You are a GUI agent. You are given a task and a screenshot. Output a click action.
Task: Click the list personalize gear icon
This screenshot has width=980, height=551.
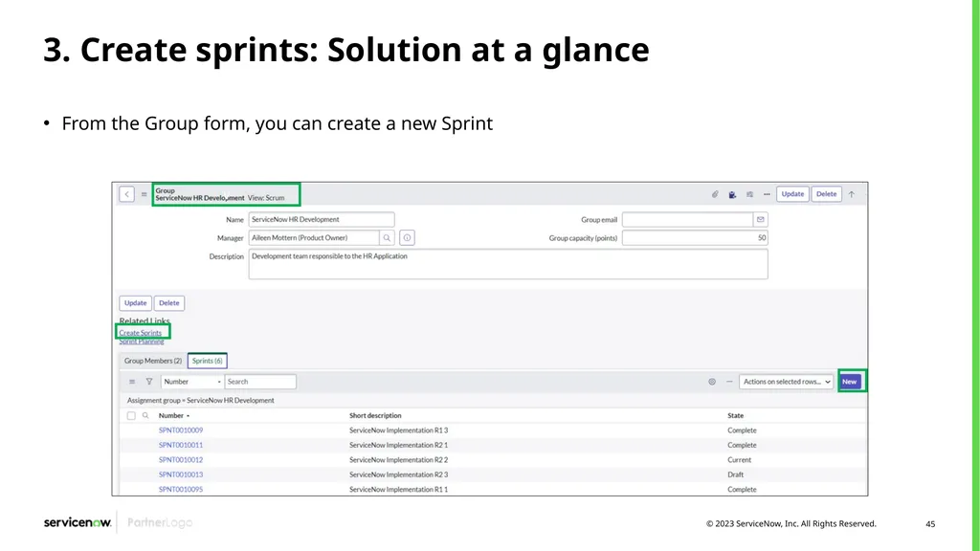(712, 382)
